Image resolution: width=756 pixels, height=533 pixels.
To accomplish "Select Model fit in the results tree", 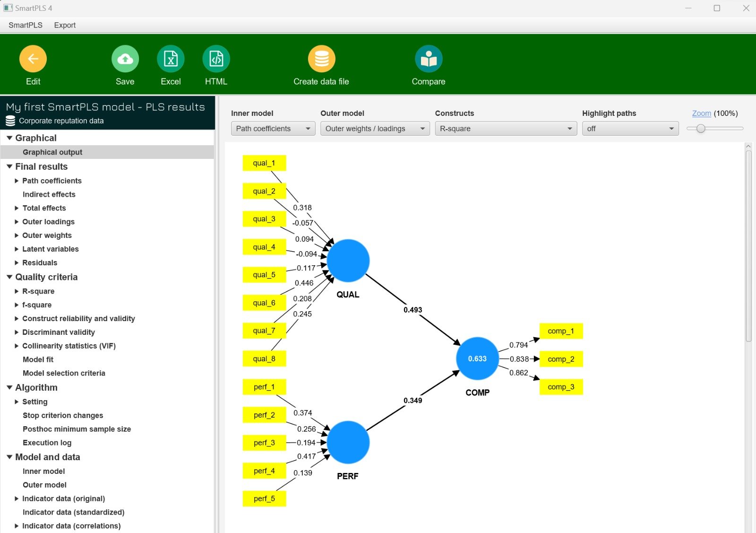I will click(38, 359).
